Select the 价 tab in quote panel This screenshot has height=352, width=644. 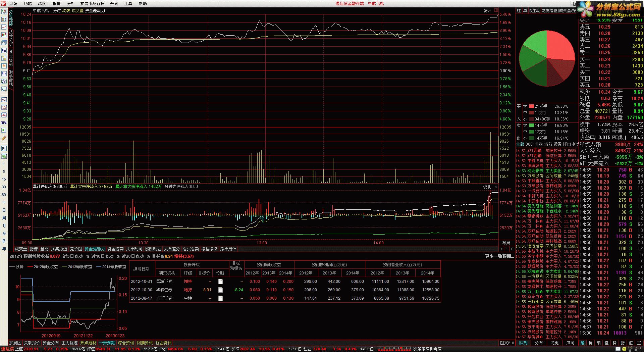590,343
